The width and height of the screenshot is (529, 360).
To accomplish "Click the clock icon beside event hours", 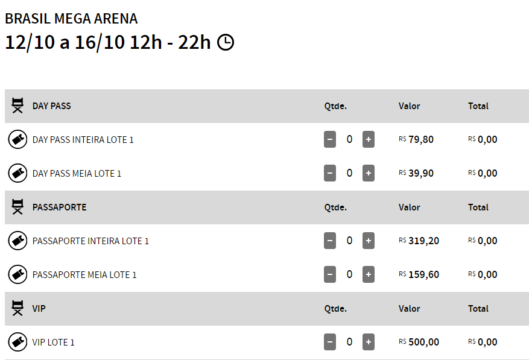I will point(225,43).
